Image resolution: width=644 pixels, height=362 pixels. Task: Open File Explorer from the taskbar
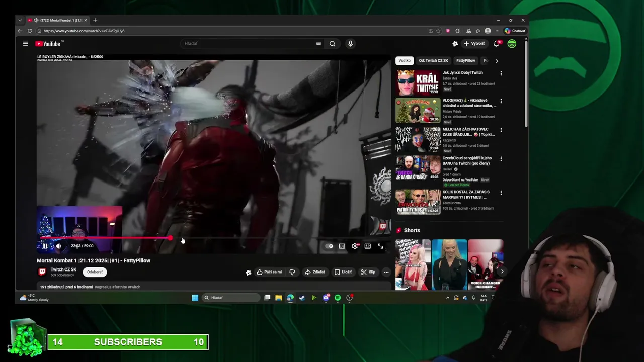[278, 298]
